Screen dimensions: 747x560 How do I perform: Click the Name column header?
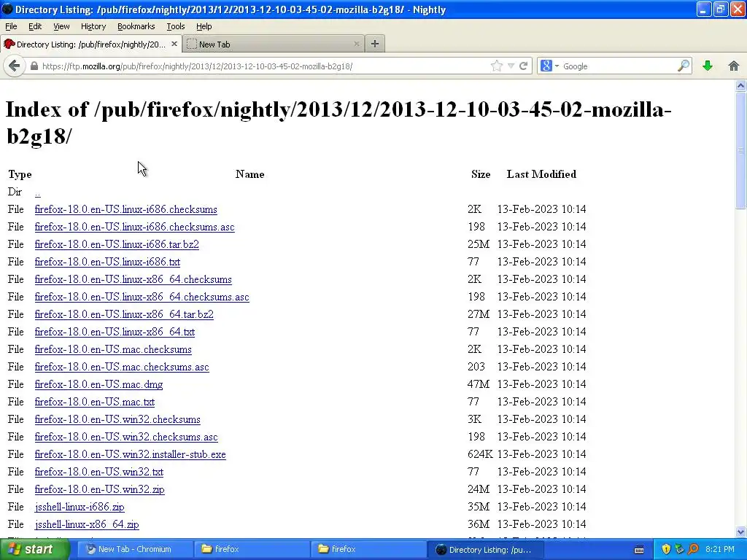point(249,174)
